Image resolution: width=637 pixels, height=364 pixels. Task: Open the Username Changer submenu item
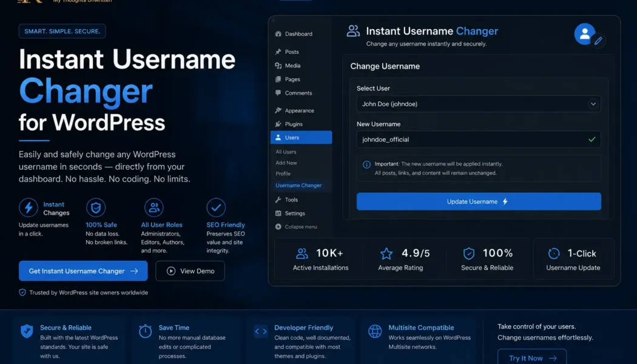(298, 185)
